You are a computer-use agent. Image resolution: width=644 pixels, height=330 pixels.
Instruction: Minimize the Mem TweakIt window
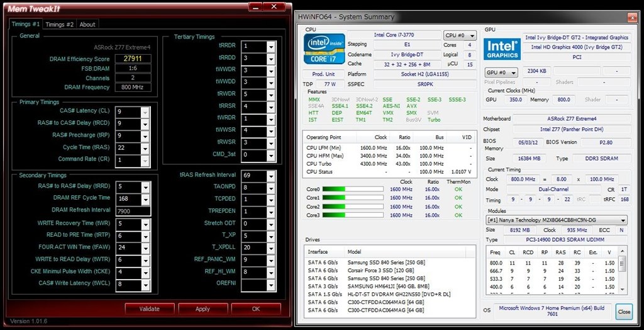[x=256, y=7]
